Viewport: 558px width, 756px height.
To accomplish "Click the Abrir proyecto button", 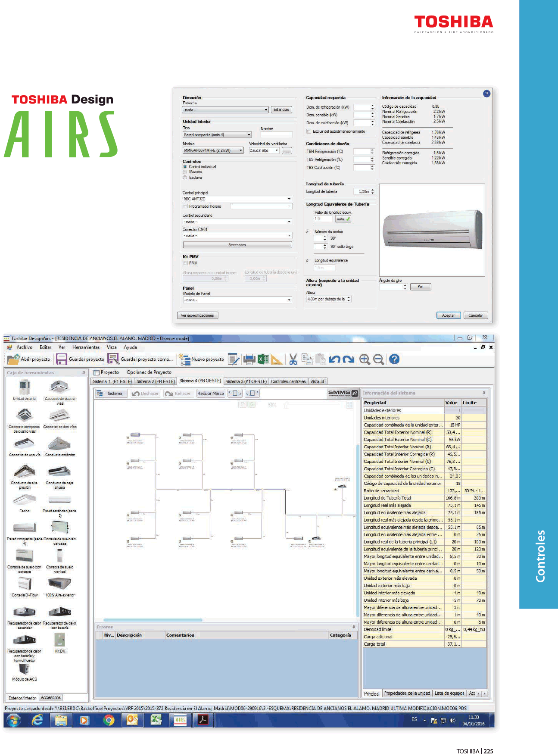I will coord(29,359).
